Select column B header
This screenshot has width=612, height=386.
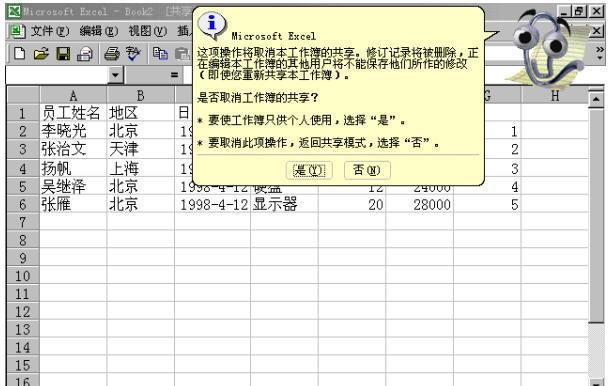coord(141,95)
